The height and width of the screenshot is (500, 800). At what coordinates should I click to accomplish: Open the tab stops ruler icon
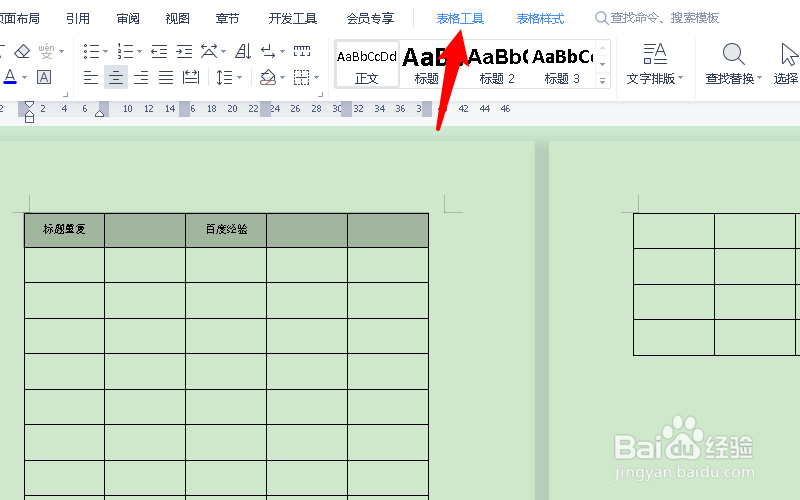(x=302, y=51)
